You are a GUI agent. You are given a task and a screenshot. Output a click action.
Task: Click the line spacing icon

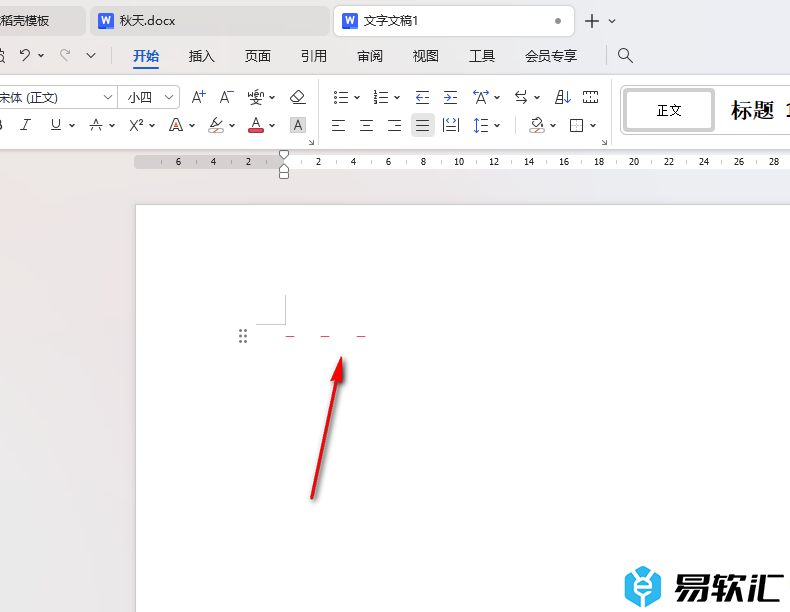[481, 125]
